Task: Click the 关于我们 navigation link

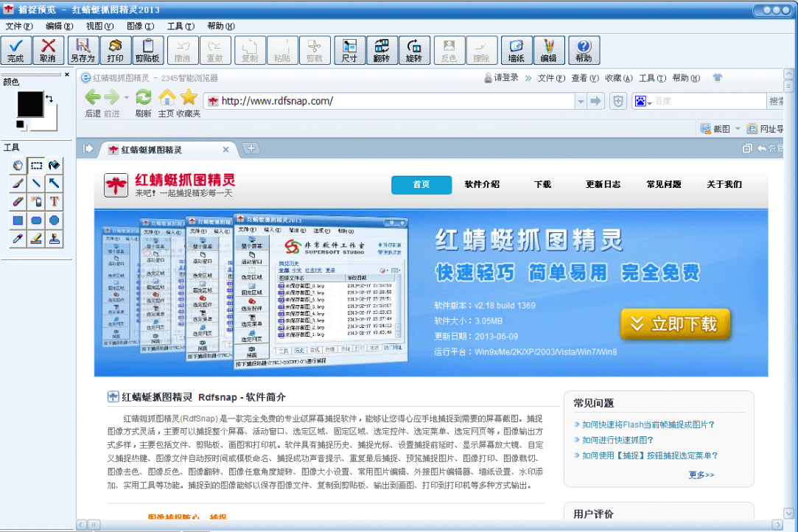Action: point(724,184)
